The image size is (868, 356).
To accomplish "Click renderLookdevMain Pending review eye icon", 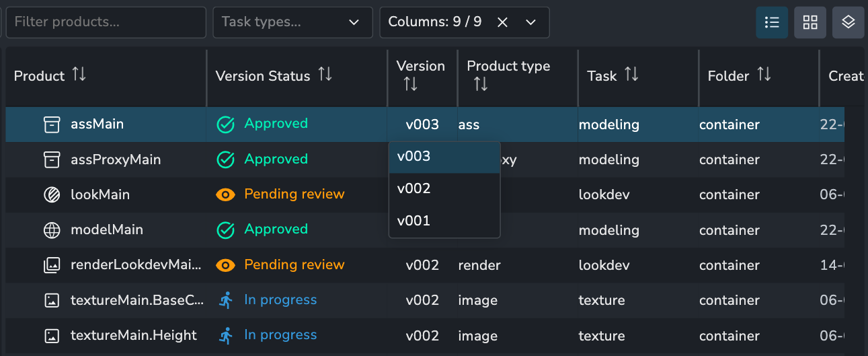I will tap(225, 265).
